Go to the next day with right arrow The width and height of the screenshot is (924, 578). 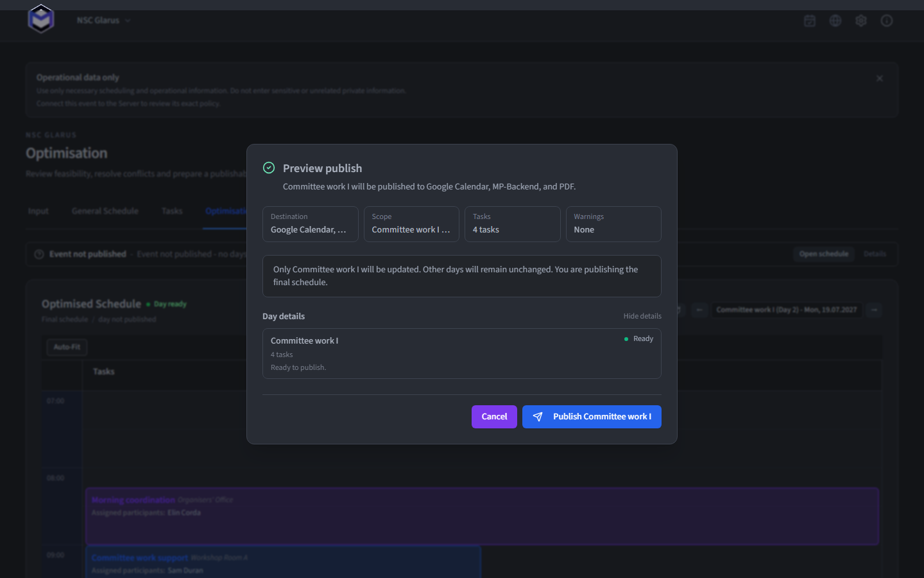874,310
